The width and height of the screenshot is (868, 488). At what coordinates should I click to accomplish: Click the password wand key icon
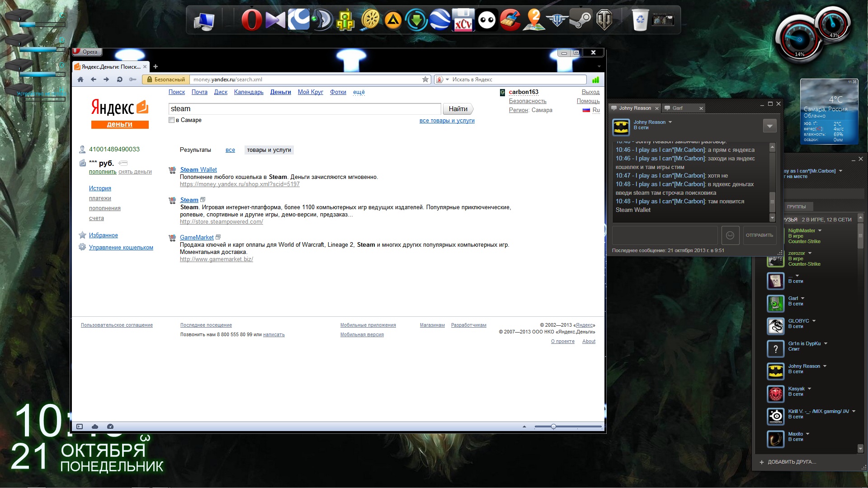pyautogui.click(x=132, y=80)
